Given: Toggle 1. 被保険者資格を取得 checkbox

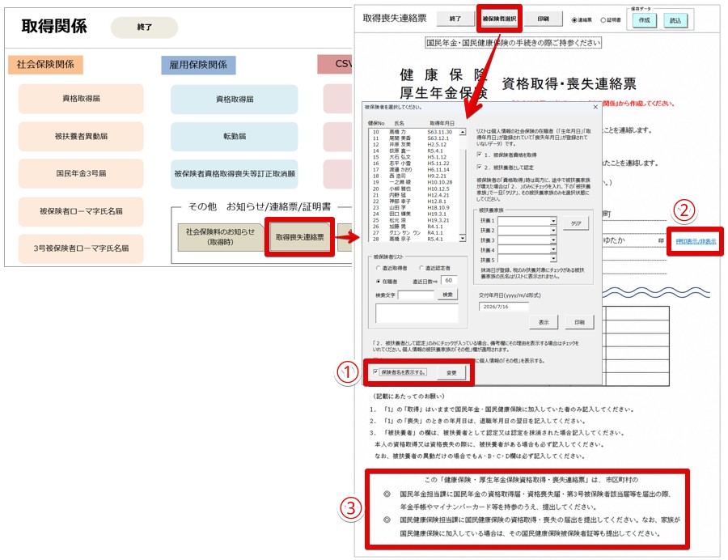Looking at the screenshot, I should [x=479, y=155].
